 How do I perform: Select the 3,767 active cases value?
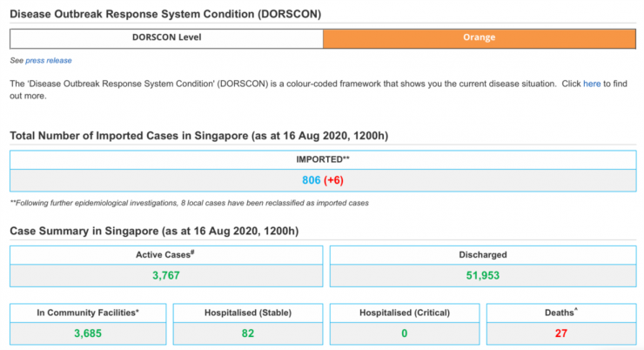166,276
